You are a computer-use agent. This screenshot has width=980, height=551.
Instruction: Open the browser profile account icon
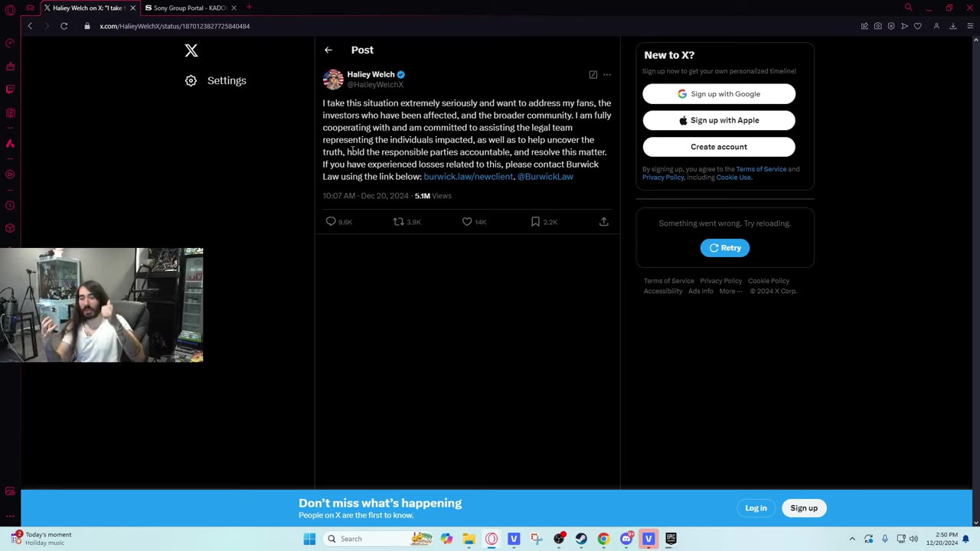click(936, 26)
